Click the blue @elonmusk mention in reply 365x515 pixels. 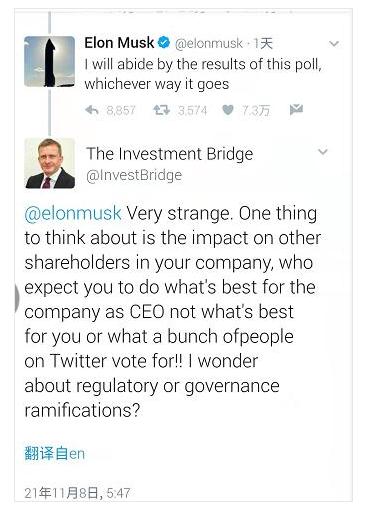tap(73, 213)
